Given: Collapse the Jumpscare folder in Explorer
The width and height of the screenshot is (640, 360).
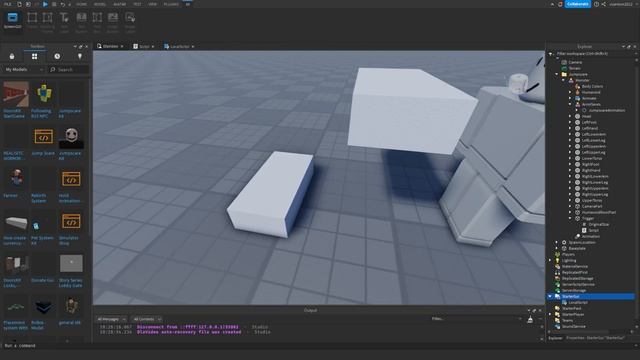Looking at the screenshot, I should point(556,74).
